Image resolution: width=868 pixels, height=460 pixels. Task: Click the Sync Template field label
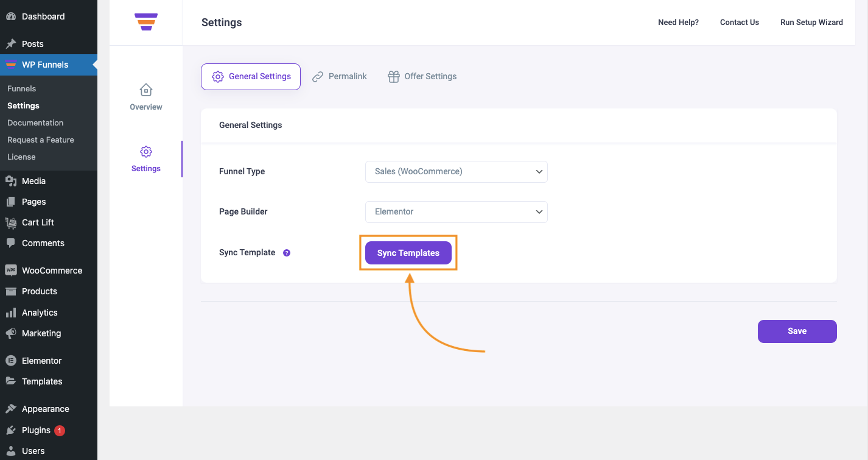pyautogui.click(x=247, y=253)
